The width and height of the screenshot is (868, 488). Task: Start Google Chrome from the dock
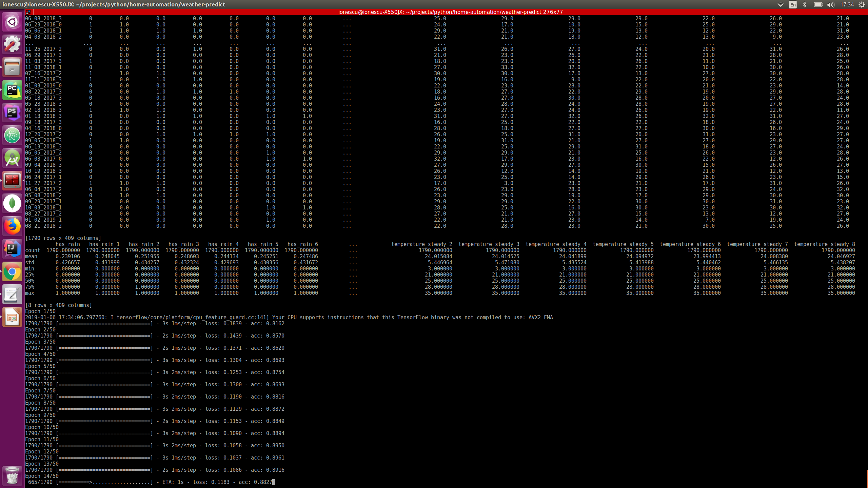point(12,271)
